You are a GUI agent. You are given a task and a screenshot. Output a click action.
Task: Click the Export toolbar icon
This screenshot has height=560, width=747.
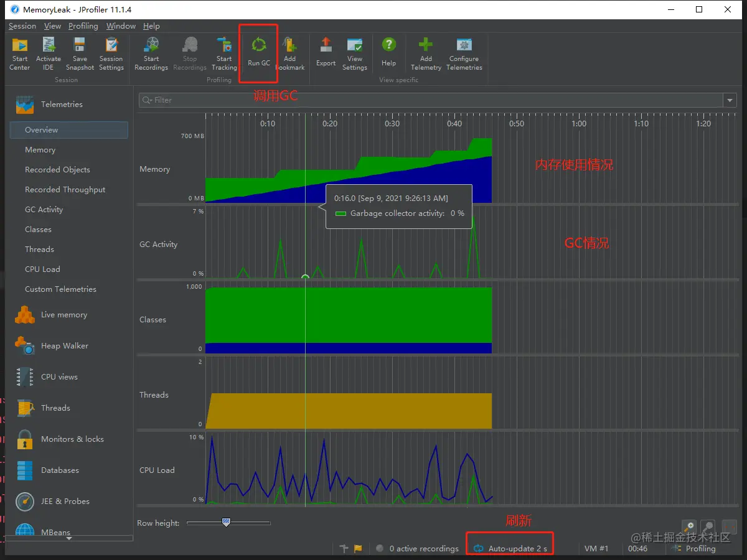pos(326,45)
